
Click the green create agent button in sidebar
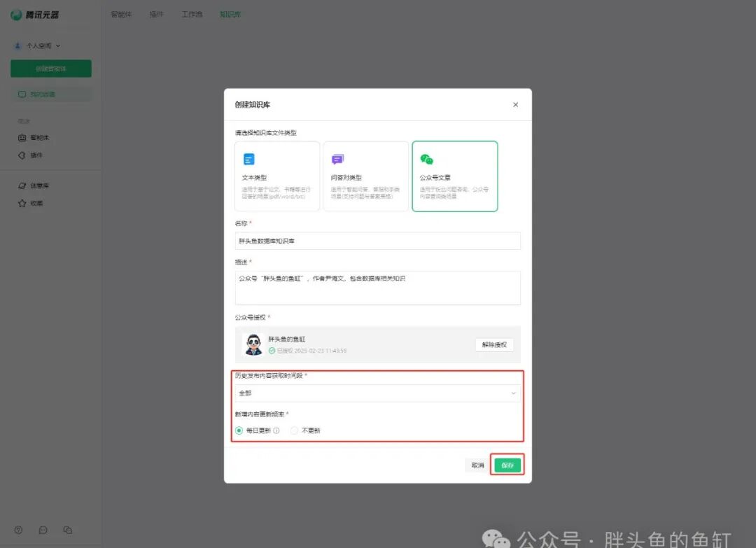point(51,69)
